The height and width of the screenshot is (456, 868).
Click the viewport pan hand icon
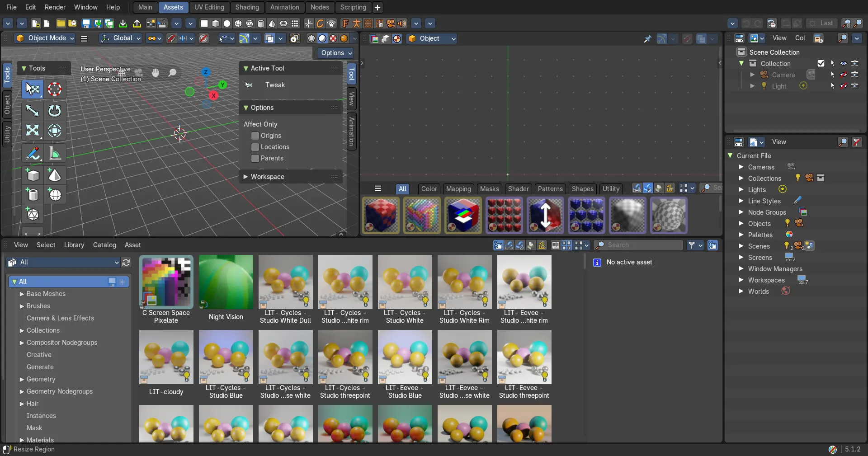(x=156, y=72)
